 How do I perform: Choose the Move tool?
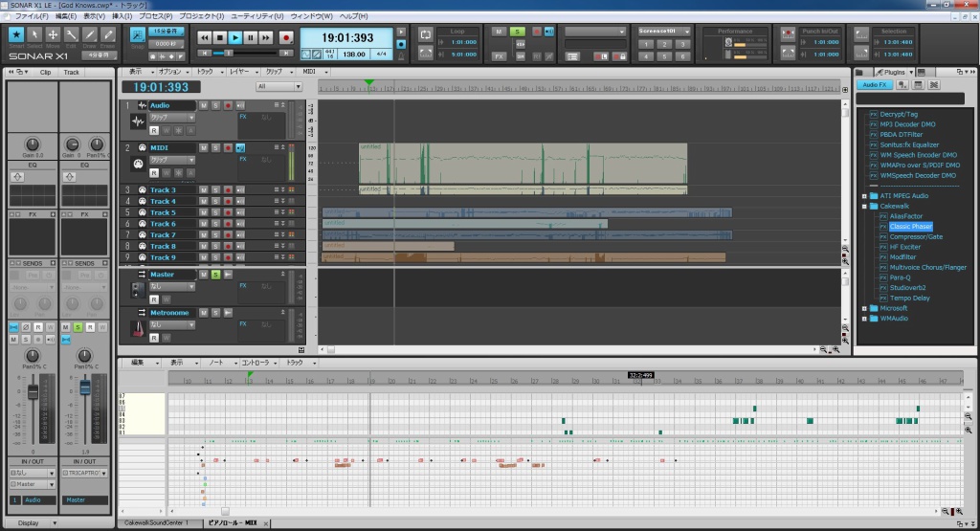(x=53, y=35)
